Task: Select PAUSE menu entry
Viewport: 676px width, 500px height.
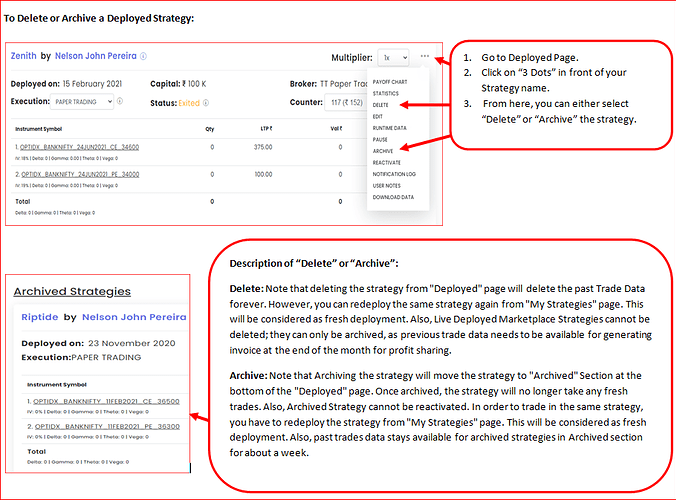Action: pyautogui.click(x=380, y=140)
